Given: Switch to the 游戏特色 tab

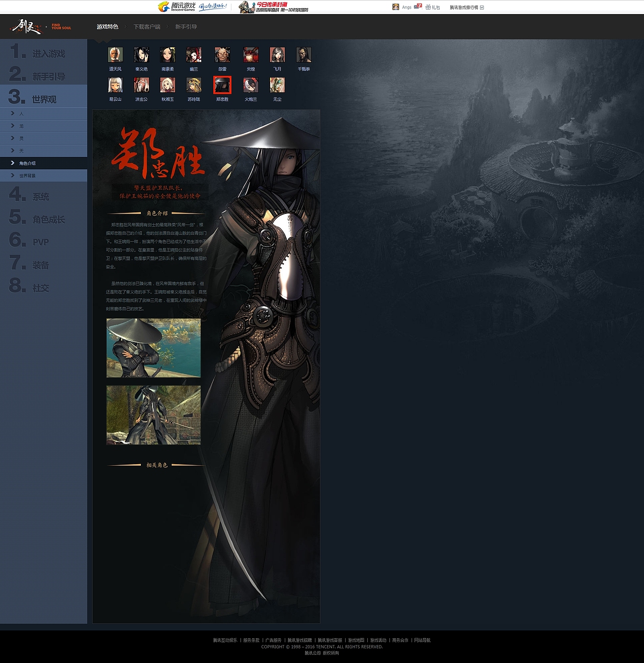Looking at the screenshot, I should pos(108,27).
